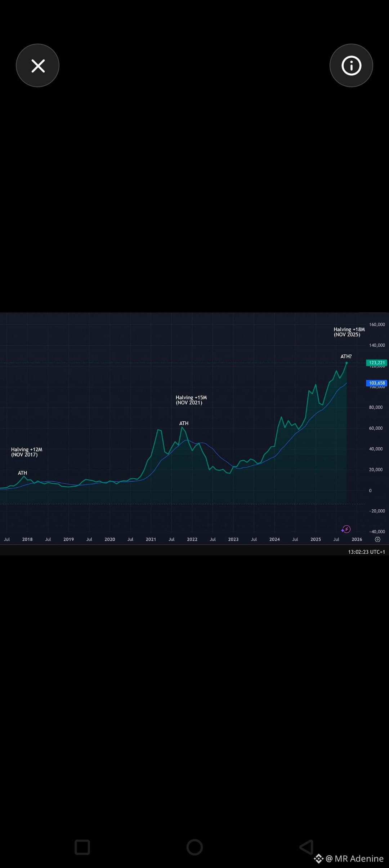Click the 160,000 price axis label
The image size is (389, 868).
(x=377, y=324)
